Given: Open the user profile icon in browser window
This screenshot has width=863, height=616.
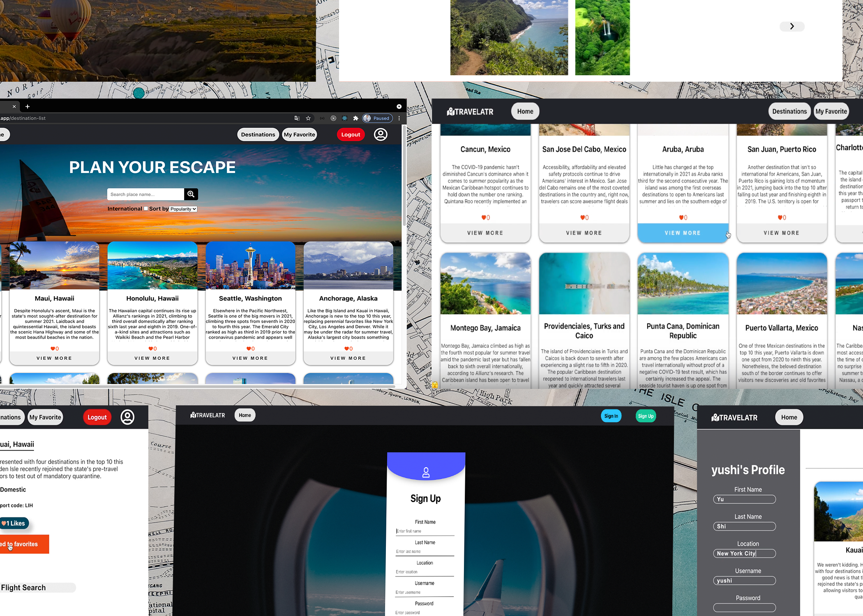Looking at the screenshot, I should (x=381, y=134).
